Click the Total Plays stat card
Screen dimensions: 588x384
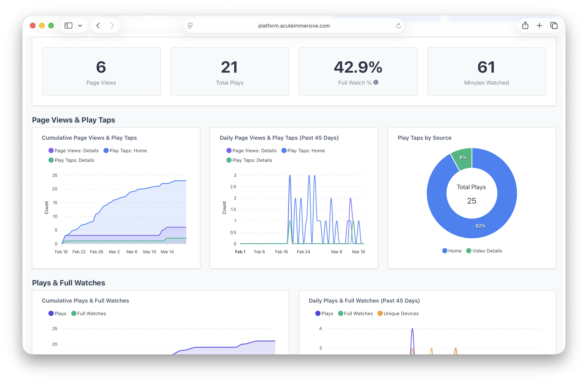[x=229, y=71]
